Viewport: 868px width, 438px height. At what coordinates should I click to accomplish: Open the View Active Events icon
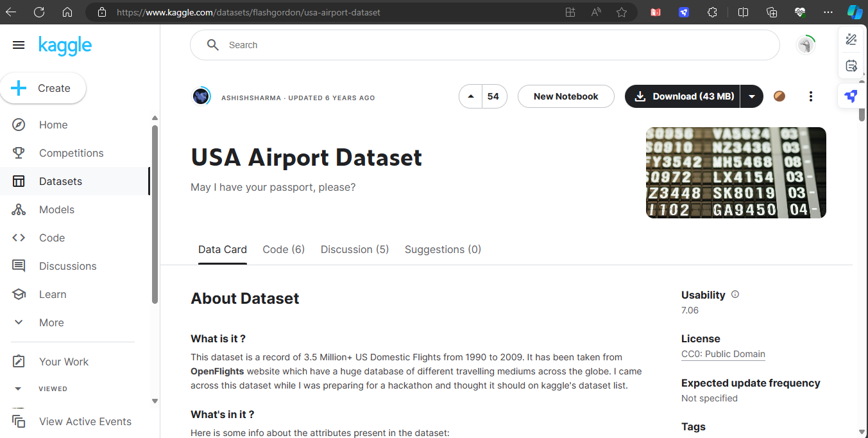[x=19, y=421]
